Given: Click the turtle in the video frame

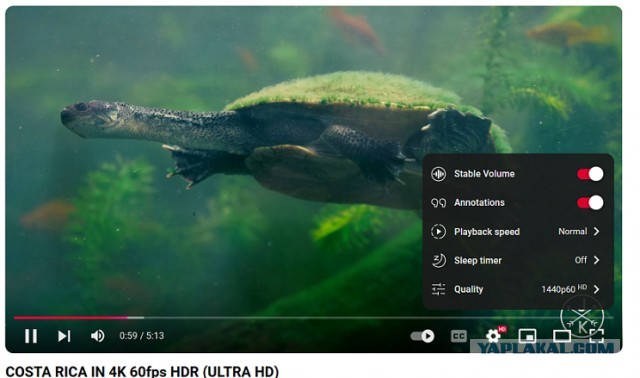Looking at the screenshot, I should [x=286, y=139].
